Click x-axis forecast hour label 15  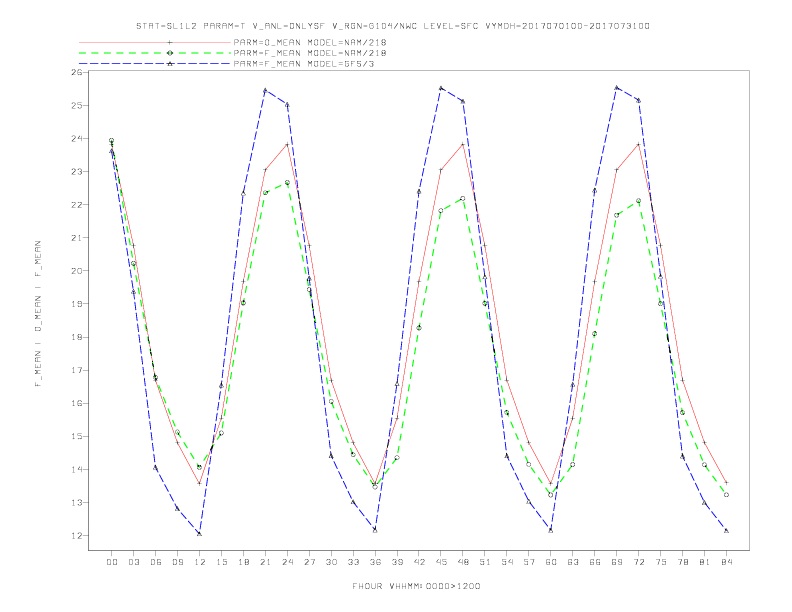(x=222, y=562)
